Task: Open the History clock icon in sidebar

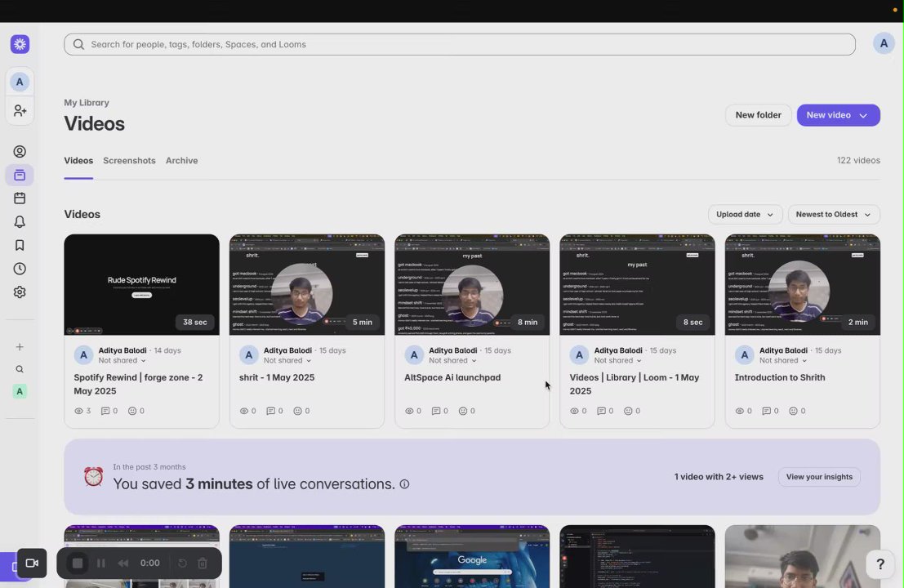Action: pos(20,269)
